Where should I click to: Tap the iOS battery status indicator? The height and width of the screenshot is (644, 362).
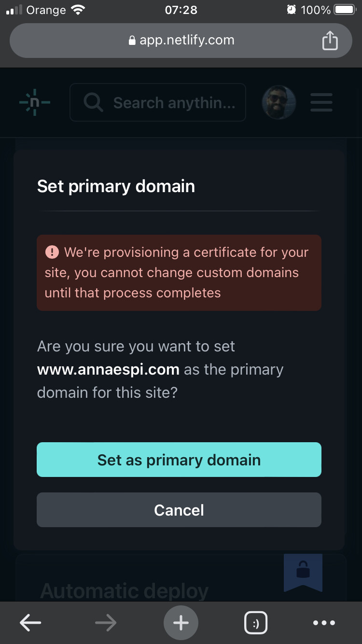click(x=345, y=10)
